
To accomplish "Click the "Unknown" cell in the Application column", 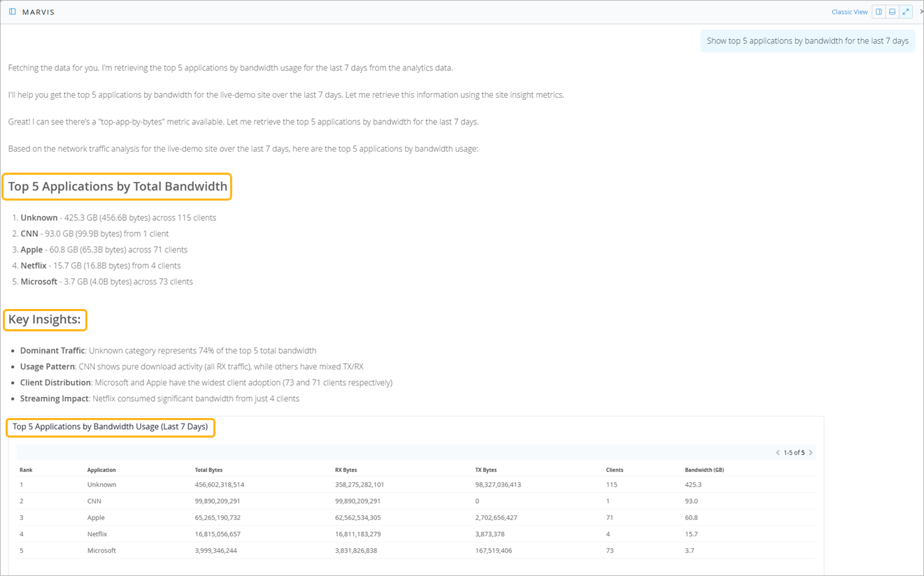I will pyautogui.click(x=101, y=484).
